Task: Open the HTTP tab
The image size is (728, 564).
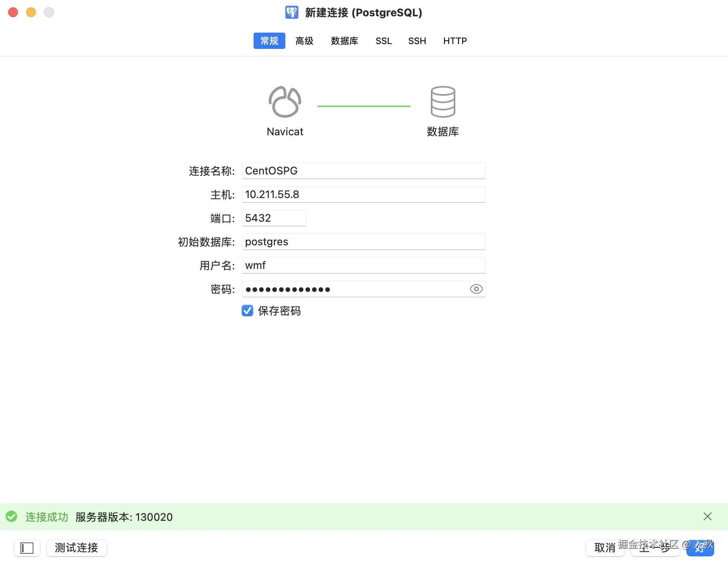Action: 455,41
